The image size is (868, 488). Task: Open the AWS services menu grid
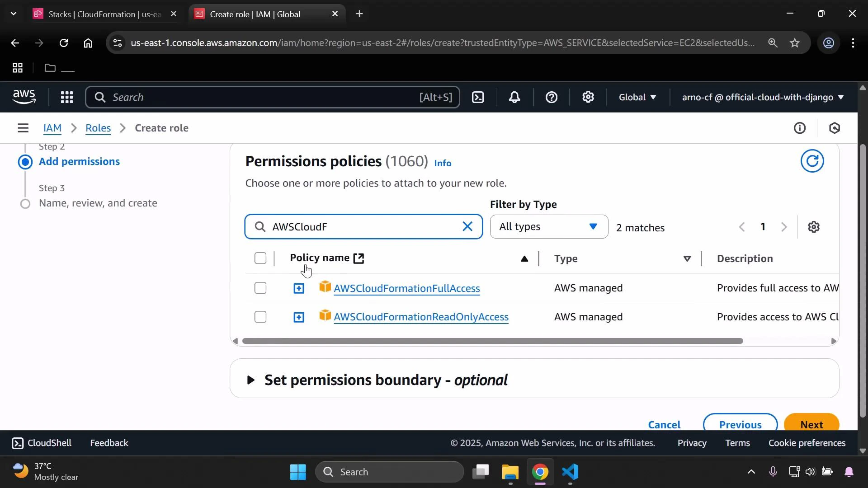[66, 97]
